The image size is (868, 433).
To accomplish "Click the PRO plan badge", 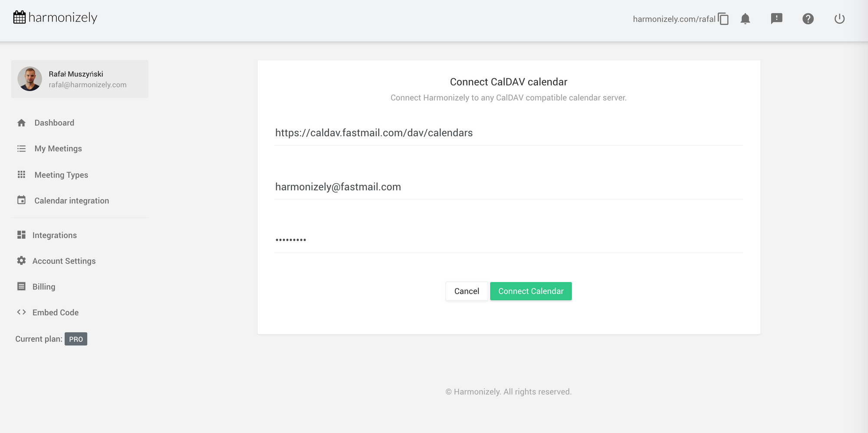I will point(76,339).
